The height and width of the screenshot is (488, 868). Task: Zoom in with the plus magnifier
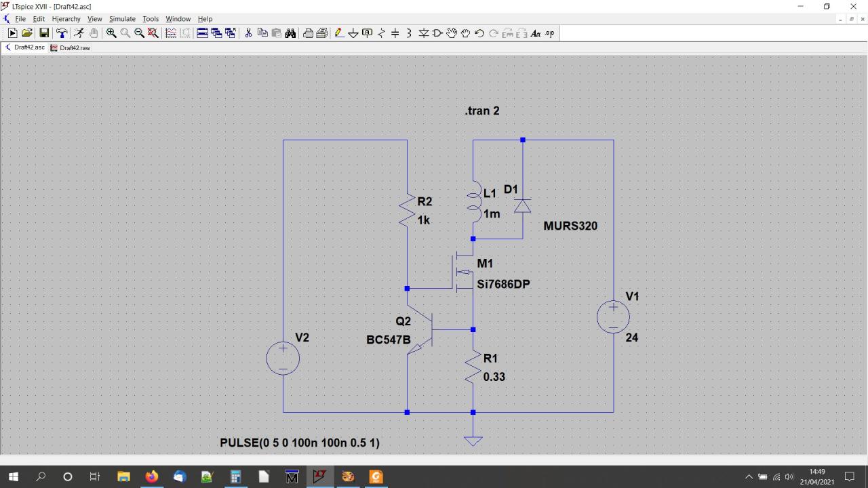111,33
